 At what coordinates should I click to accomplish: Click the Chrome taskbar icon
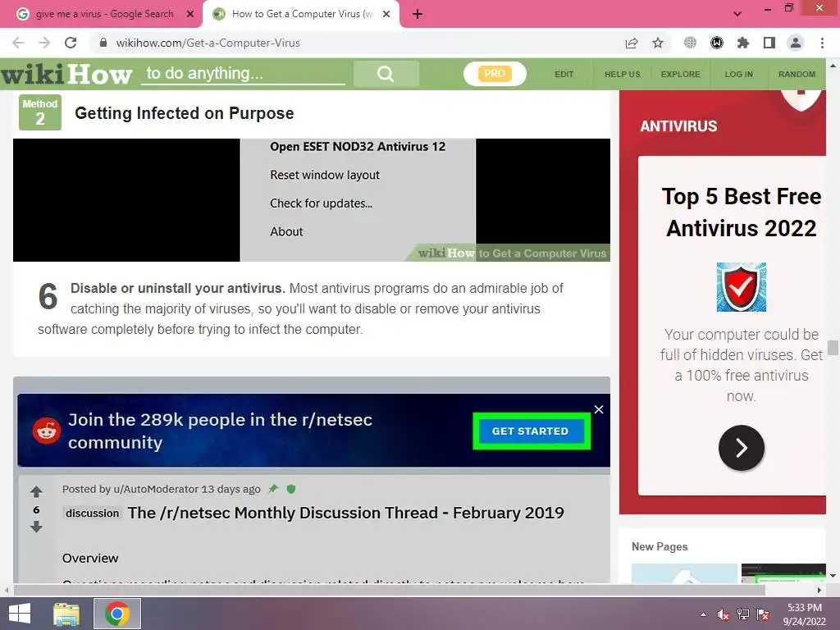pos(117,614)
